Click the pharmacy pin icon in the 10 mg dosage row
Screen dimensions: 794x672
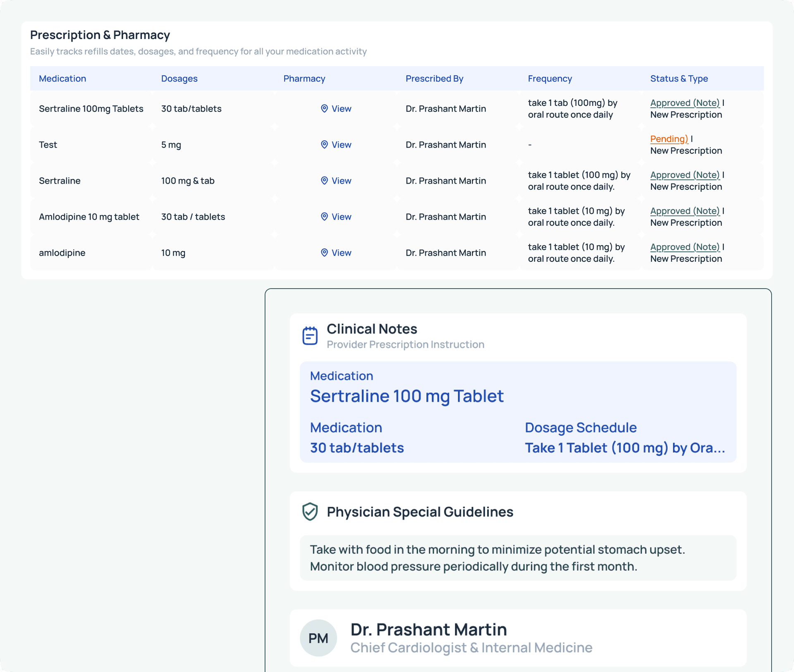click(324, 252)
